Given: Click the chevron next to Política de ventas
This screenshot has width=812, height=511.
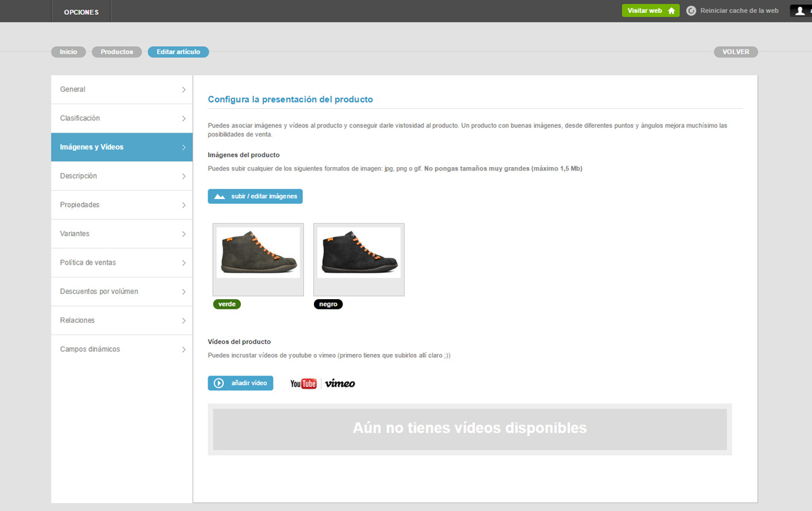Looking at the screenshot, I should pos(183,263).
